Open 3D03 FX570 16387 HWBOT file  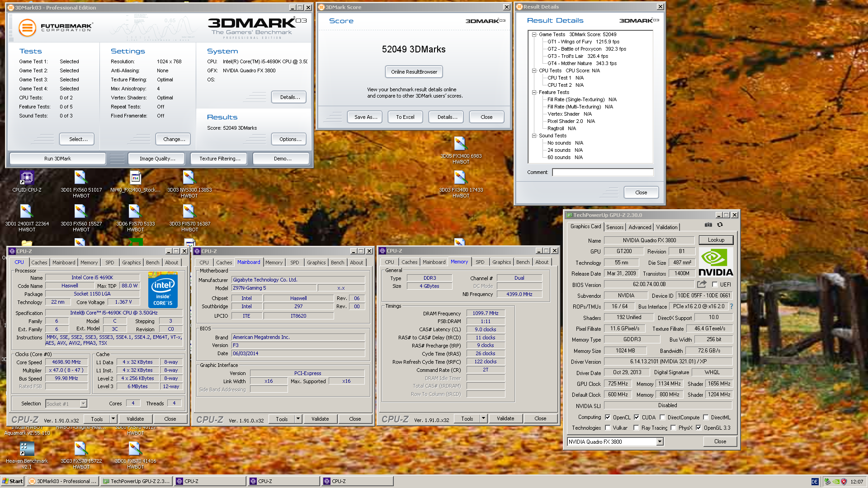pos(189,218)
